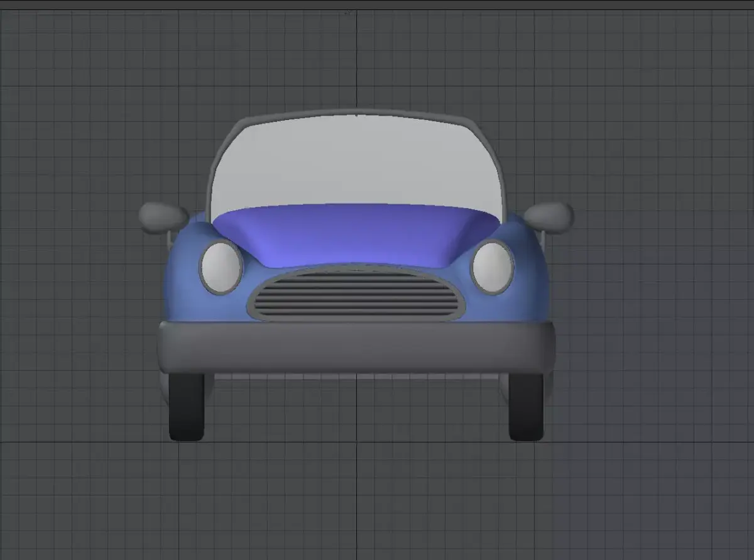Select the car's purple hood
Image resolution: width=754 pixels, height=560 pixels.
coord(355,236)
